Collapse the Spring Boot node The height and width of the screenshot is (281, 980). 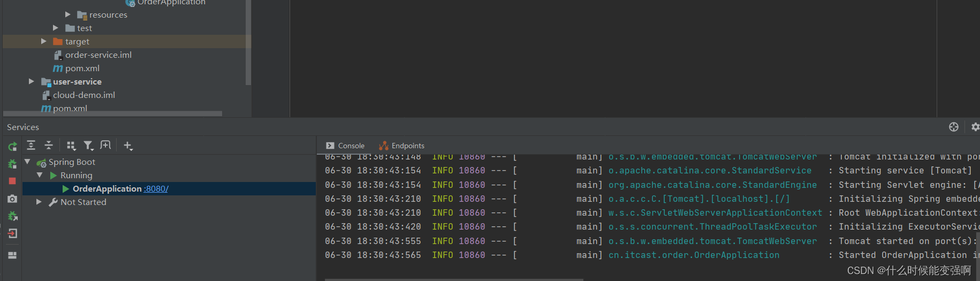tap(27, 162)
